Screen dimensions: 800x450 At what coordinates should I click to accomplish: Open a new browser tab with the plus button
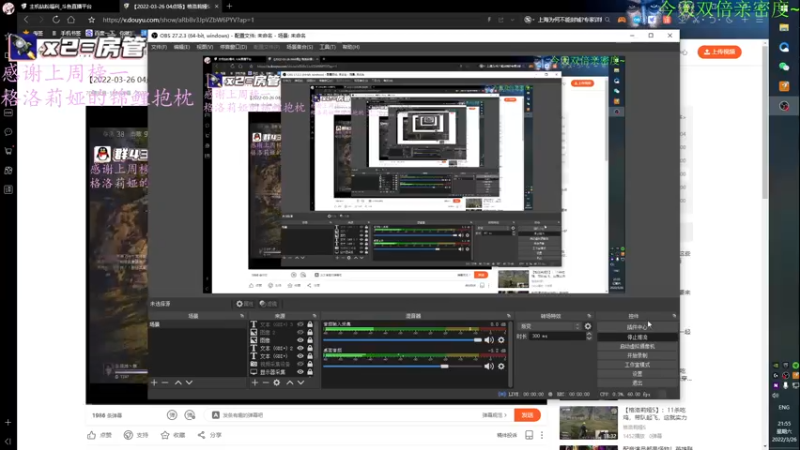pyautogui.click(x=229, y=6)
